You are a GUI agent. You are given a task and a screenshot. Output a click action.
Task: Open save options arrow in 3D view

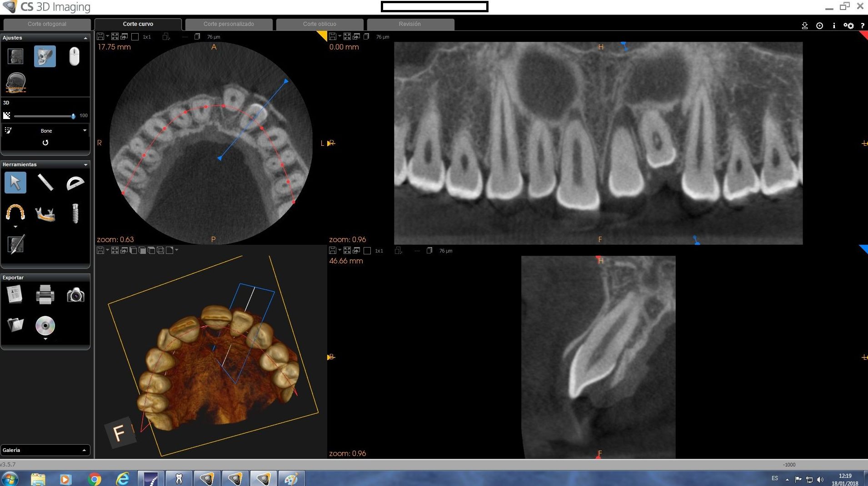pos(107,250)
